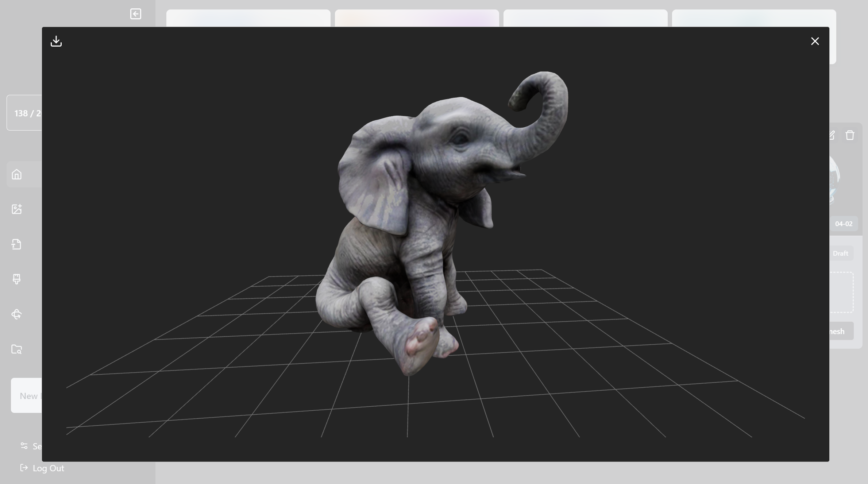The height and width of the screenshot is (484, 868).
Task: Delete item with trash icon
Action: 850,135
